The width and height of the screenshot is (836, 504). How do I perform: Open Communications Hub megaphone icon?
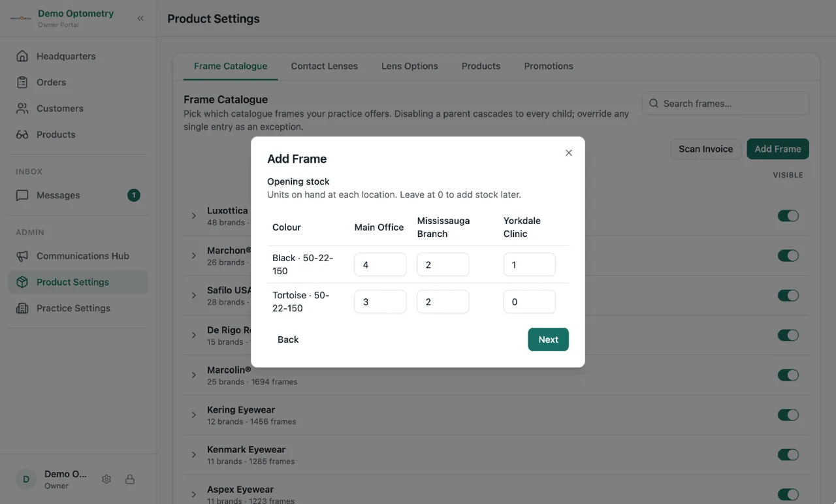click(x=22, y=256)
